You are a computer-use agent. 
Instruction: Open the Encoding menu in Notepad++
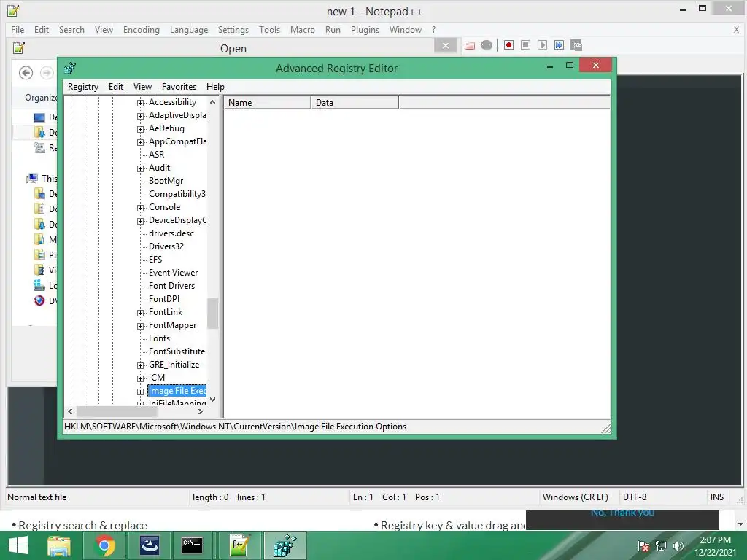141,29
